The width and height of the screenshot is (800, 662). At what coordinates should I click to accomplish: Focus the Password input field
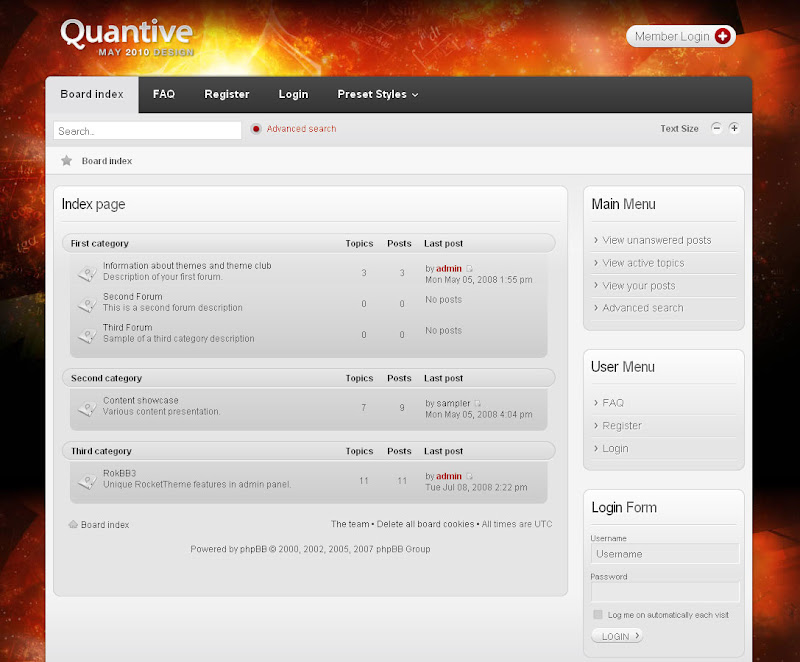click(665, 592)
